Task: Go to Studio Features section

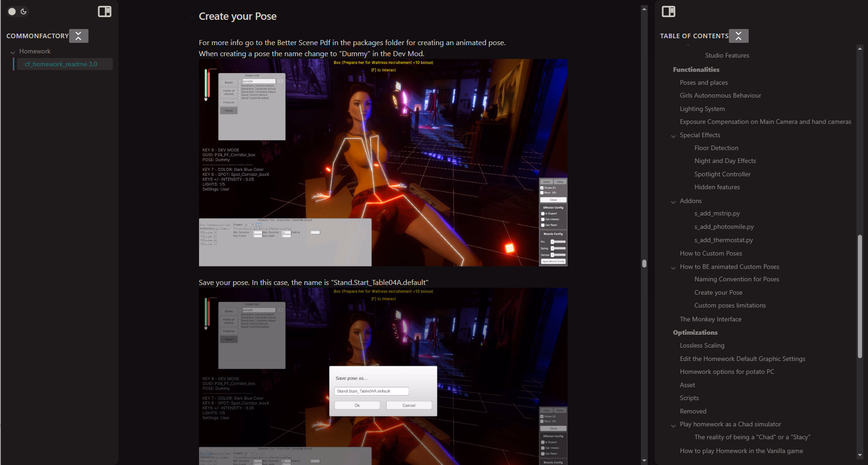Action: coord(727,55)
